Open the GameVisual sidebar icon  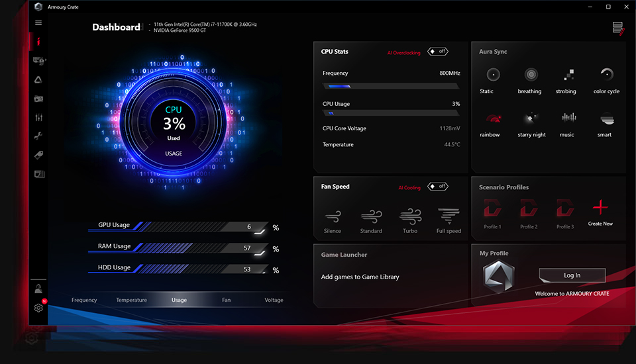tap(38, 99)
